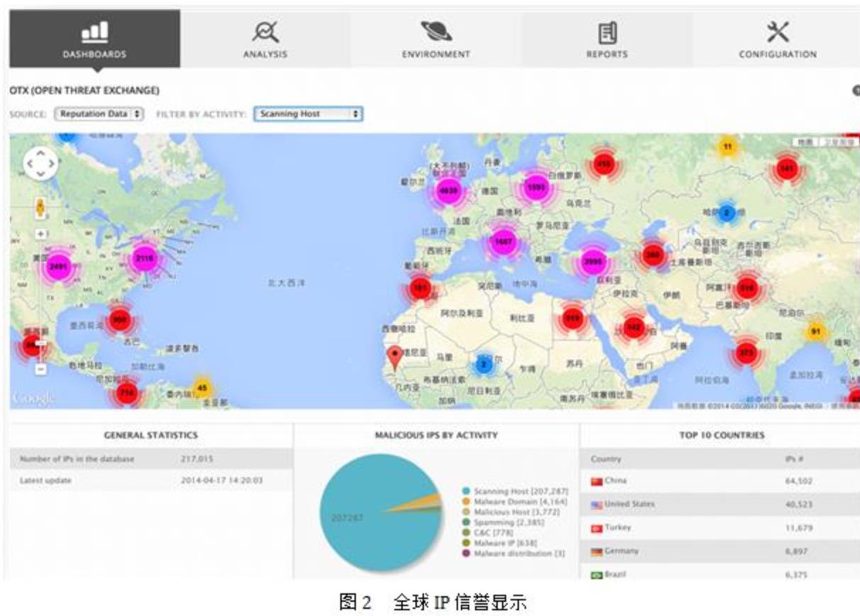This screenshot has height=616, width=860.
Task: Select the yellow 91 cluster near Bangladesh
Action: pyautogui.click(x=815, y=331)
